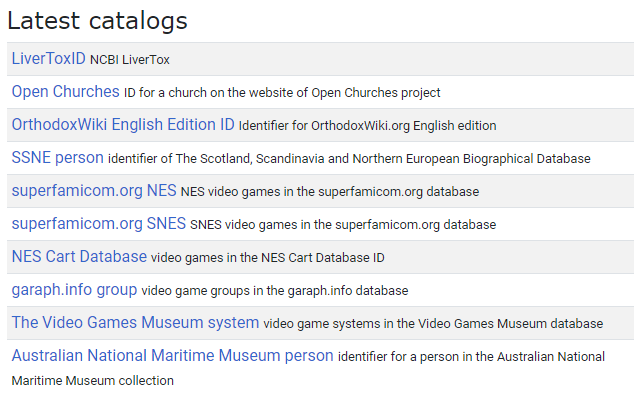Click 'NES video games in the superfamicom.org database'
Viewport: 634px width, 397px height.
coord(330,192)
